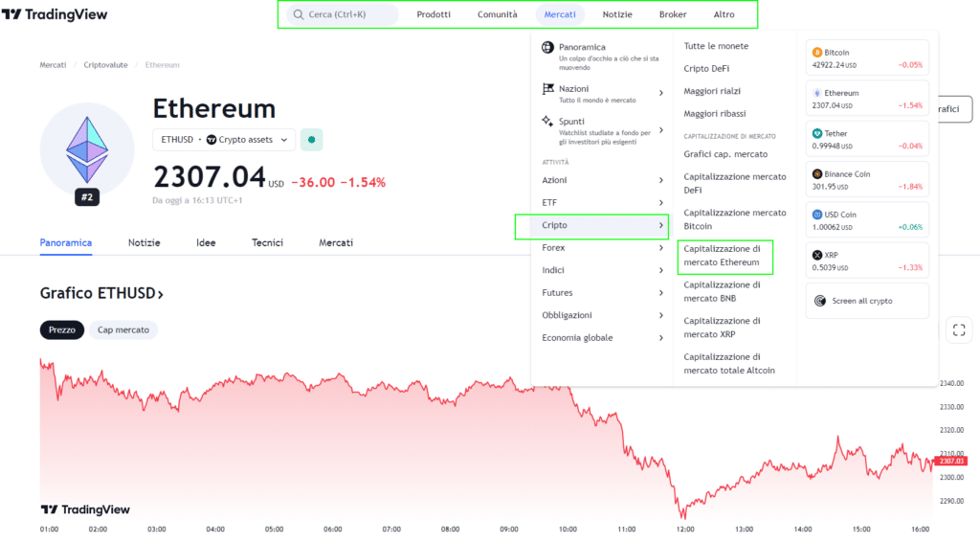Open Capitalizzazione di mercato BNB link
Screen dimensions: 980x544
click(722, 291)
